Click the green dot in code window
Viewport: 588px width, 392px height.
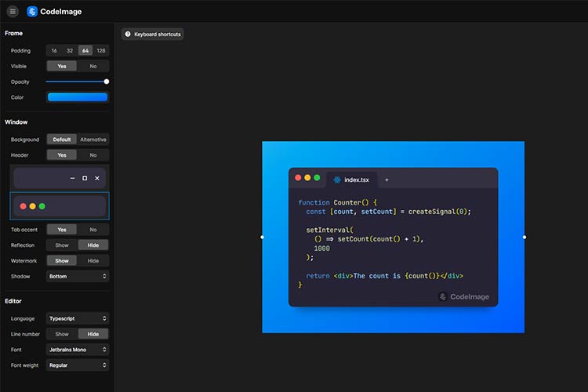(x=317, y=178)
